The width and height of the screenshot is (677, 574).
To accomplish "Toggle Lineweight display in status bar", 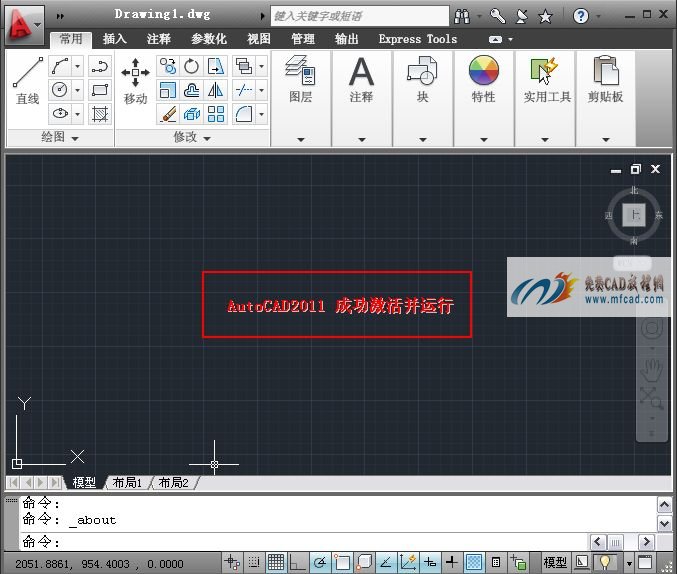I will pyautogui.click(x=452, y=562).
